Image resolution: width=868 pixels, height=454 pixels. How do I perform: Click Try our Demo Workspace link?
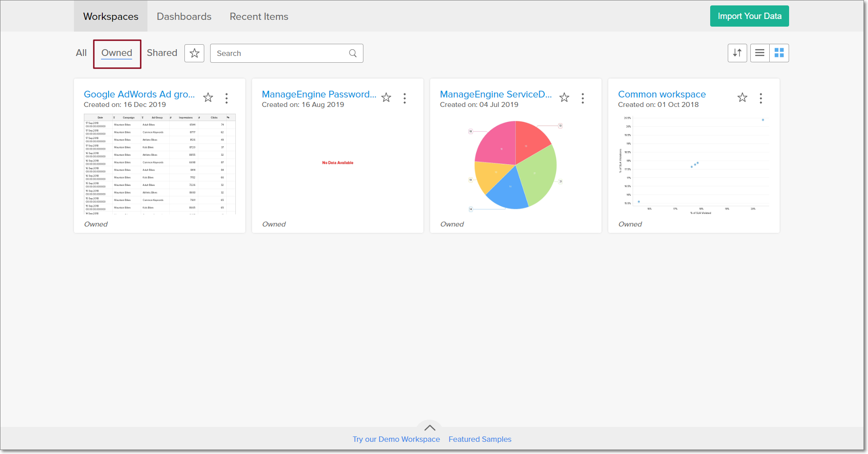[396, 439]
